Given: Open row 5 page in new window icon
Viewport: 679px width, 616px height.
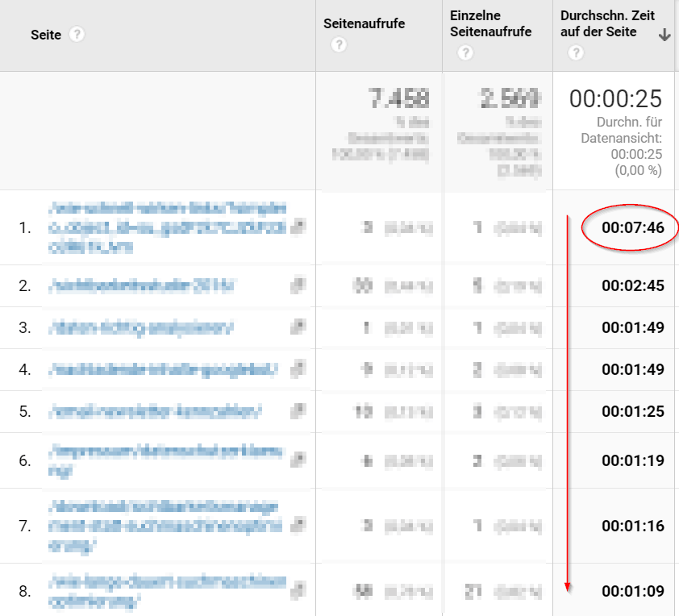Looking at the screenshot, I should coord(298,411).
